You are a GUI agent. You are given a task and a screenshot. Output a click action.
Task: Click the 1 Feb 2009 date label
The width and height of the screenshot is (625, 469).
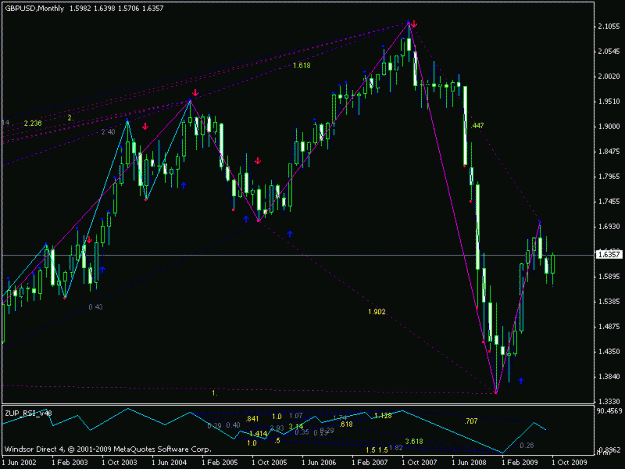[519, 462]
